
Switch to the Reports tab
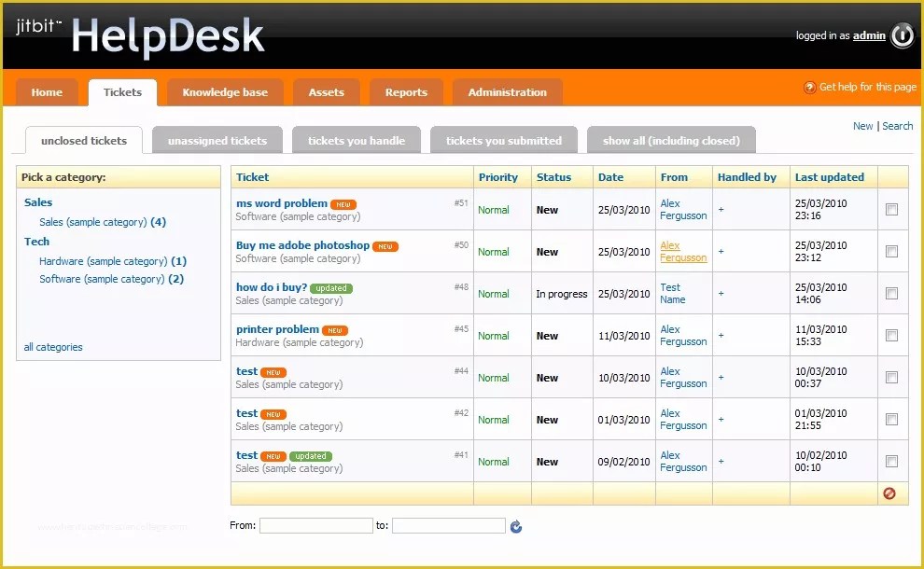tap(406, 92)
